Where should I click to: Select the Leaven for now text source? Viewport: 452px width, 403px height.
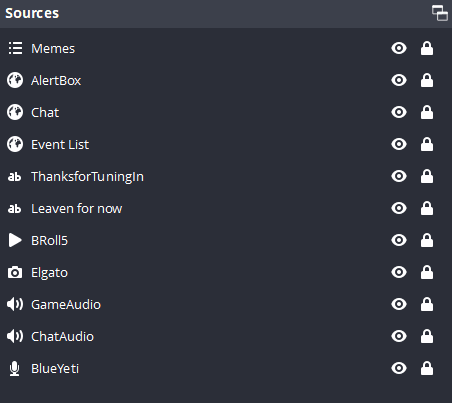point(226,208)
